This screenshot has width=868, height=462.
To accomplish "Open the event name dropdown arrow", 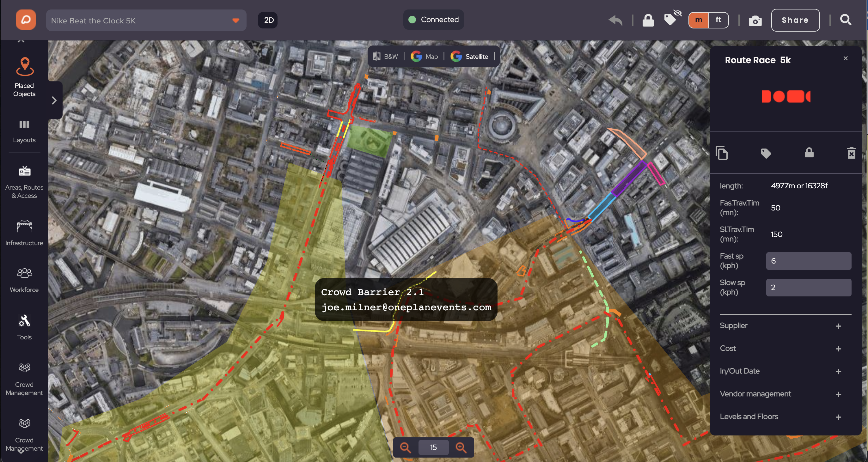I will tap(235, 21).
